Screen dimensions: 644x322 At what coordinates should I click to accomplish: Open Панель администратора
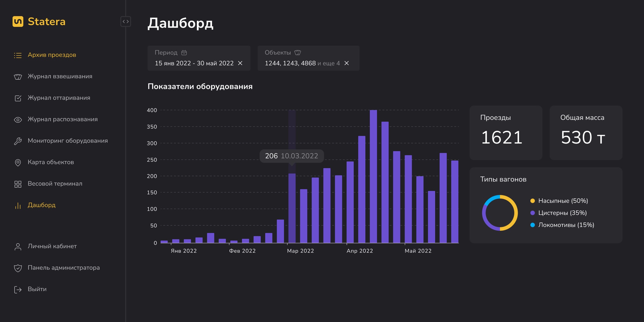(64, 268)
